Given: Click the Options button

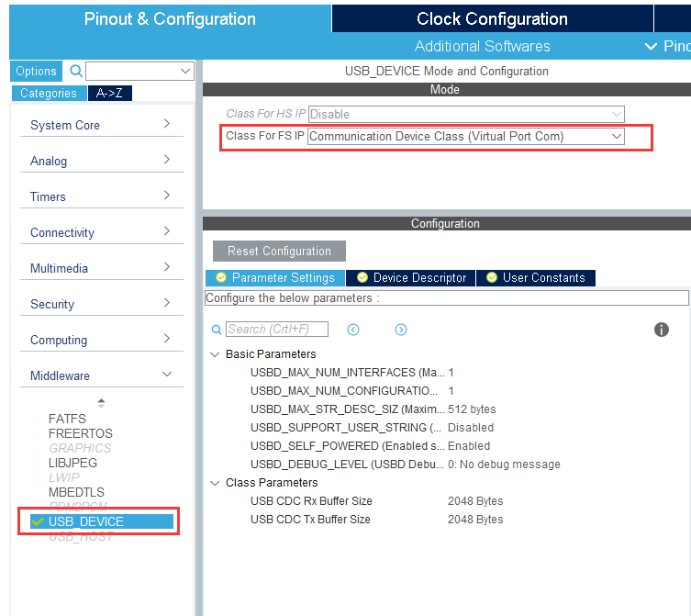Looking at the screenshot, I should pos(36,71).
